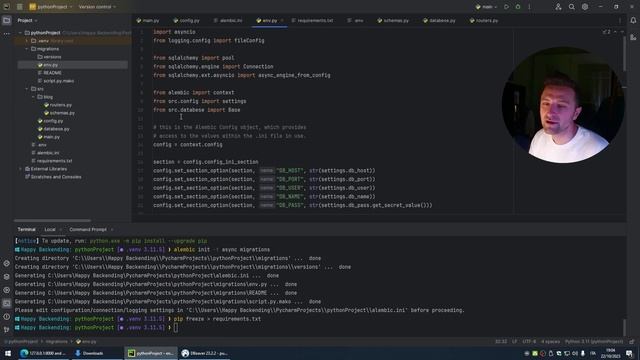Start debugging with the bug icon

(518, 7)
